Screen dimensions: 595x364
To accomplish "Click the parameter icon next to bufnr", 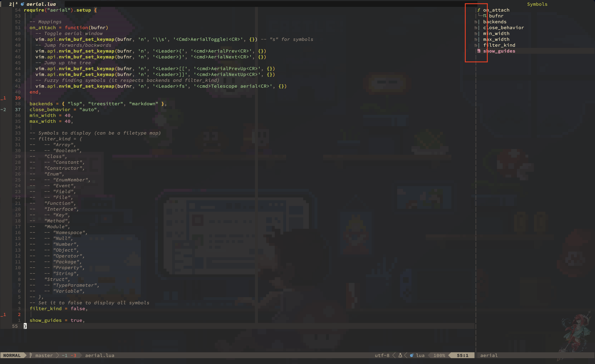I will (x=485, y=16).
